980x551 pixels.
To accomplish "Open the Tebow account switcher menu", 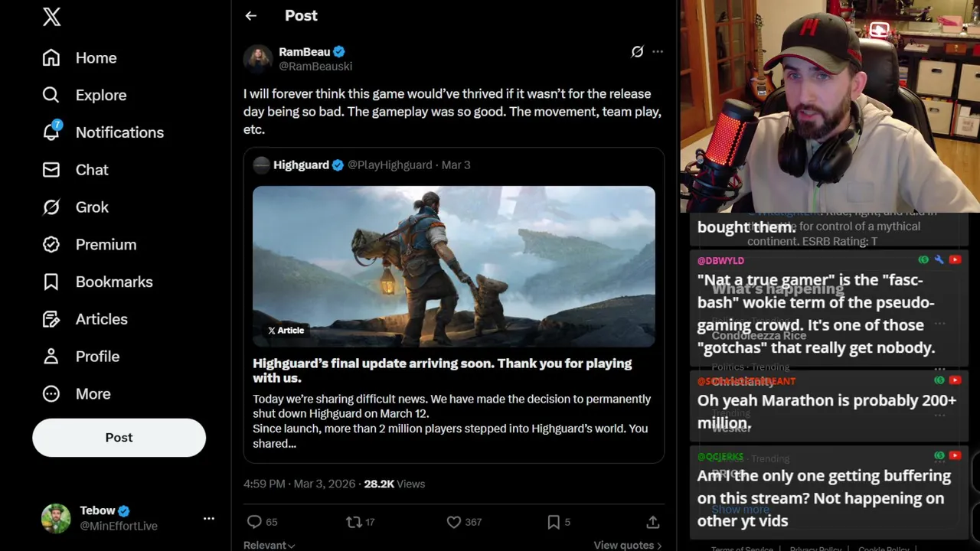I will pyautogui.click(x=208, y=518).
